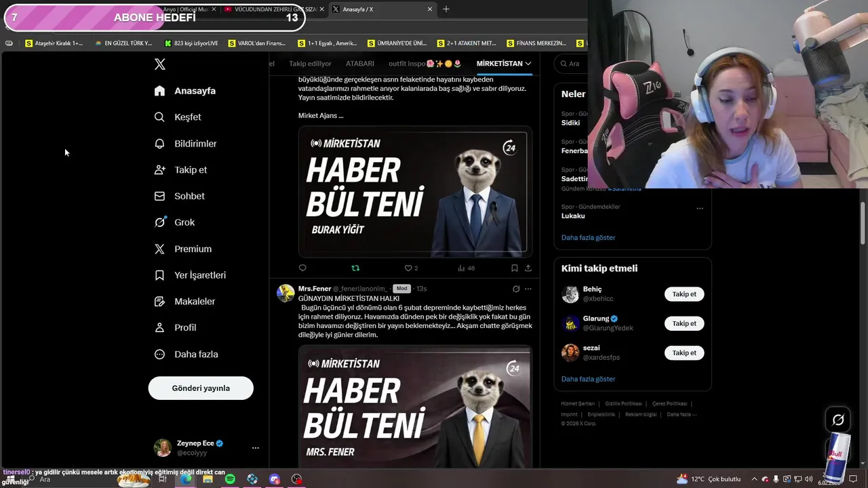Viewport: 868px width, 488px height.
Task: Click Daha fazla göster under trends
Action: (x=588, y=238)
